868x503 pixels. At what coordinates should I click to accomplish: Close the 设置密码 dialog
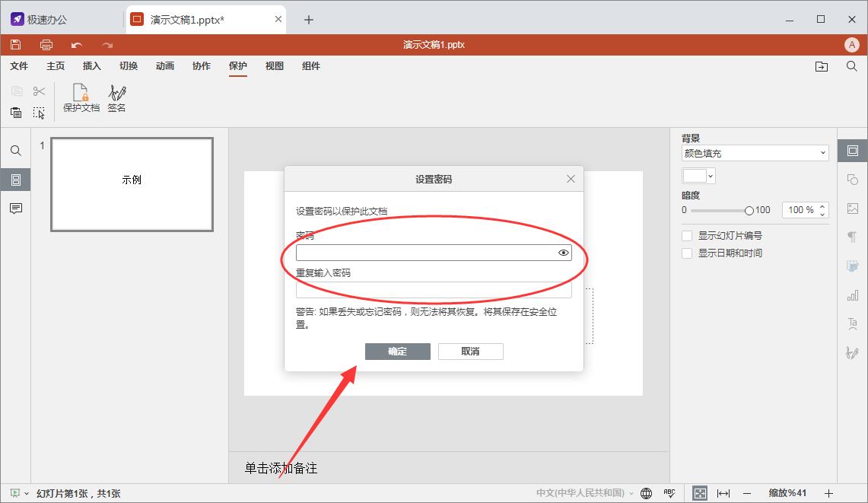(571, 179)
